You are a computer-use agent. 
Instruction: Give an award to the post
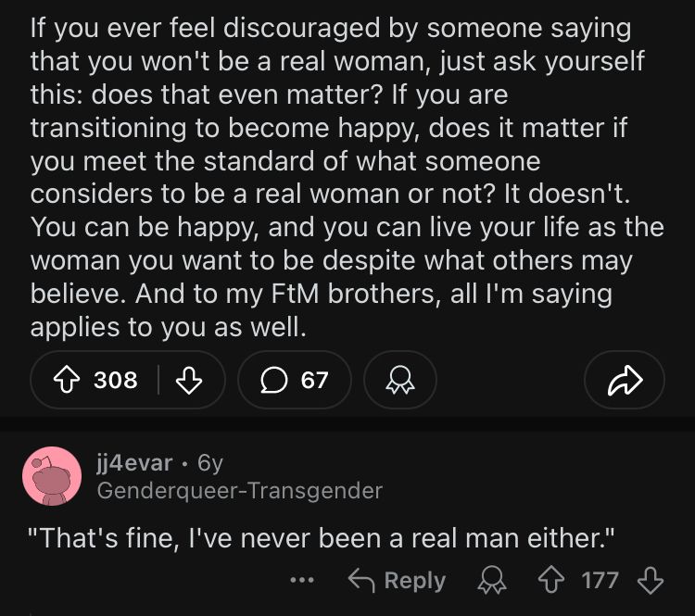click(400, 380)
